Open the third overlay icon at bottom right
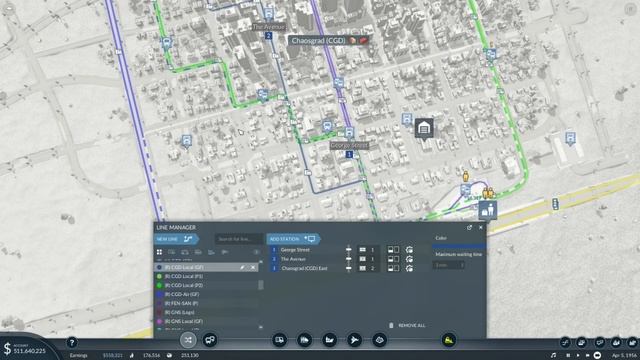The image size is (640, 360). (x=599, y=342)
